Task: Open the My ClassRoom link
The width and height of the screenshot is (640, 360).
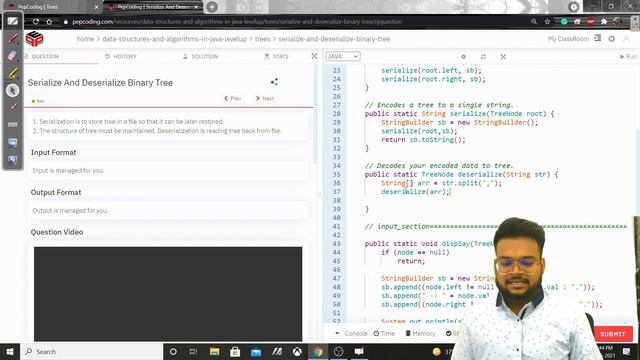Action: [x=568, y=39]
